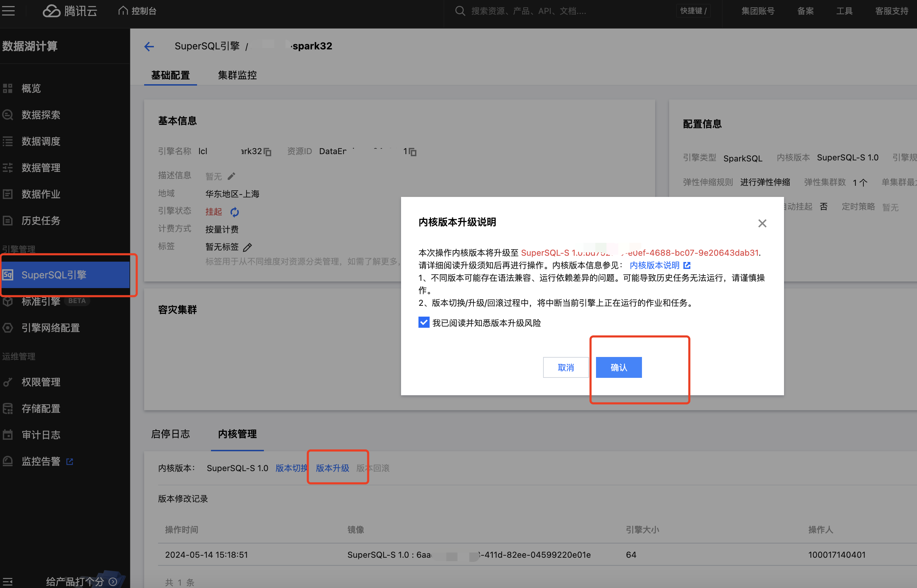
Task: Click the search magnifier icon in the top bar
Action: (460, 11)
